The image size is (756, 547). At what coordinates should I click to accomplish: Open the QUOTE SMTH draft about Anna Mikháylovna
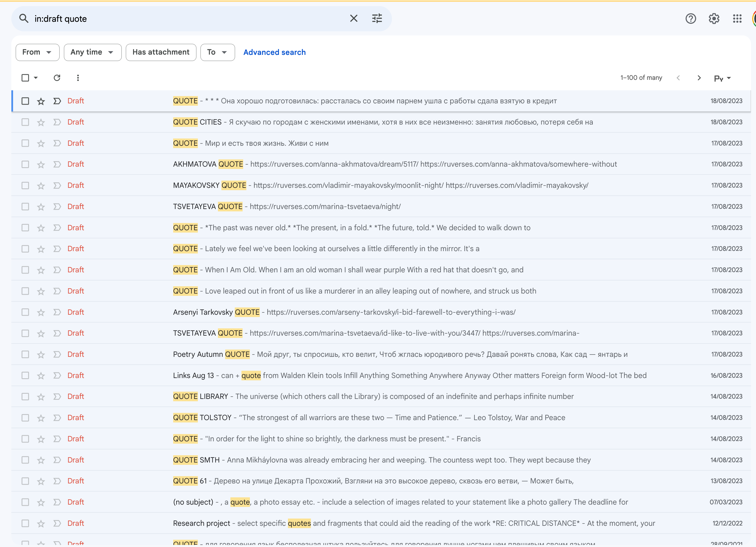[x=381, y=460]
